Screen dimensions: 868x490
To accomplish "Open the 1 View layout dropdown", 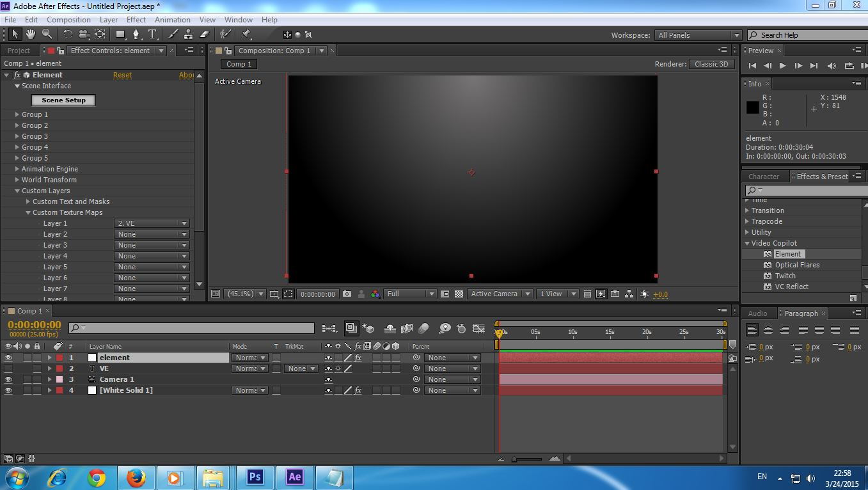I will click(558, 294).
